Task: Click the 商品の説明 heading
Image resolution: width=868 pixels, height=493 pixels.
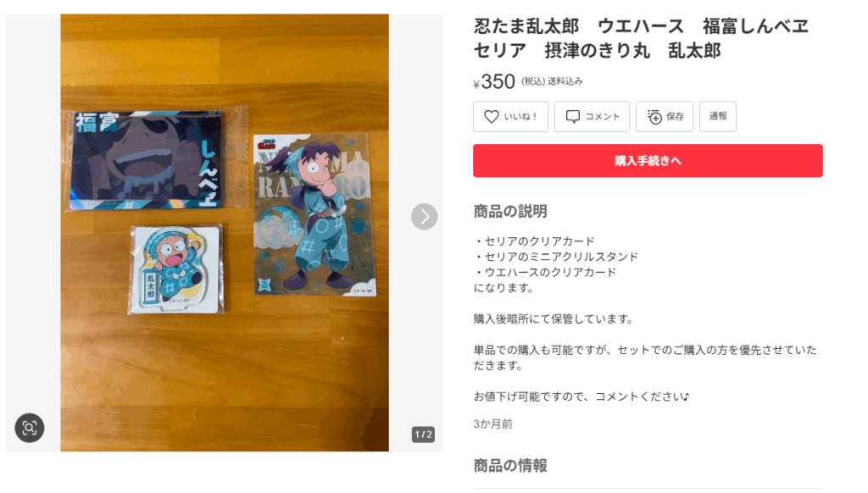Action: click(x=509, y=212)
